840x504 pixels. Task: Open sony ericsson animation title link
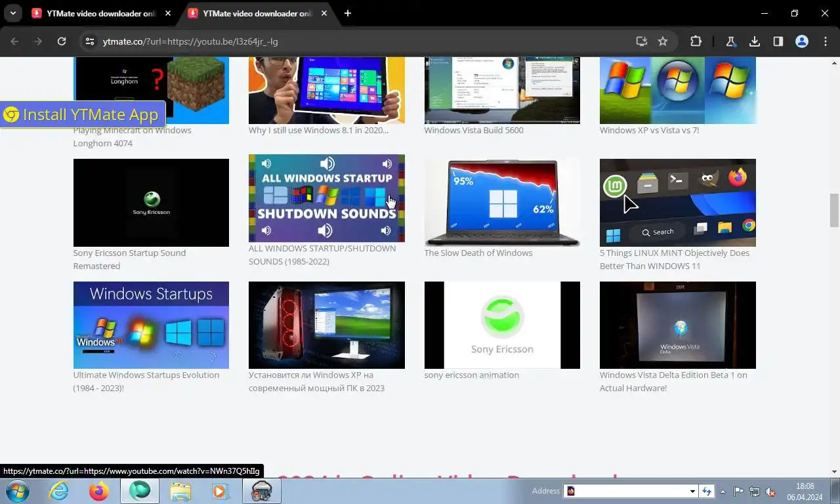pyautogui.click(x=471, y=375)
